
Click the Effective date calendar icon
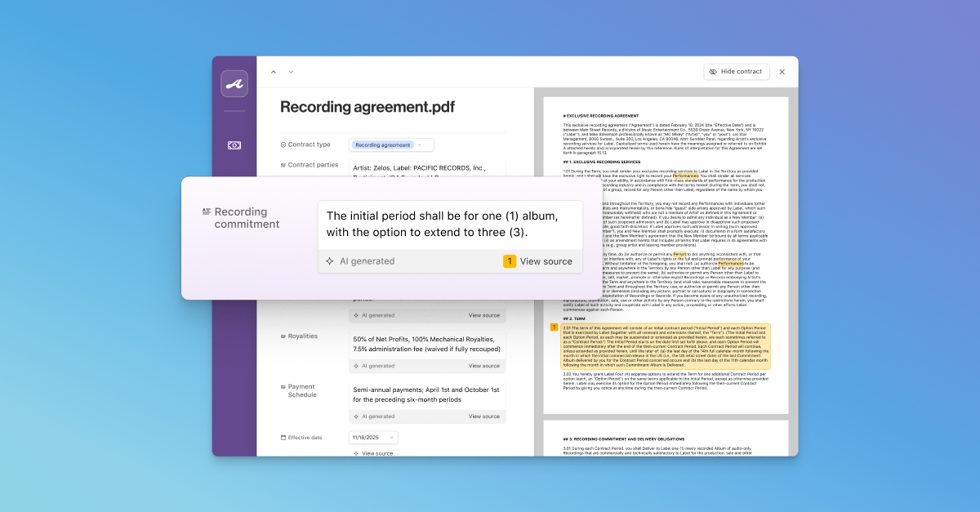point(283,438)
